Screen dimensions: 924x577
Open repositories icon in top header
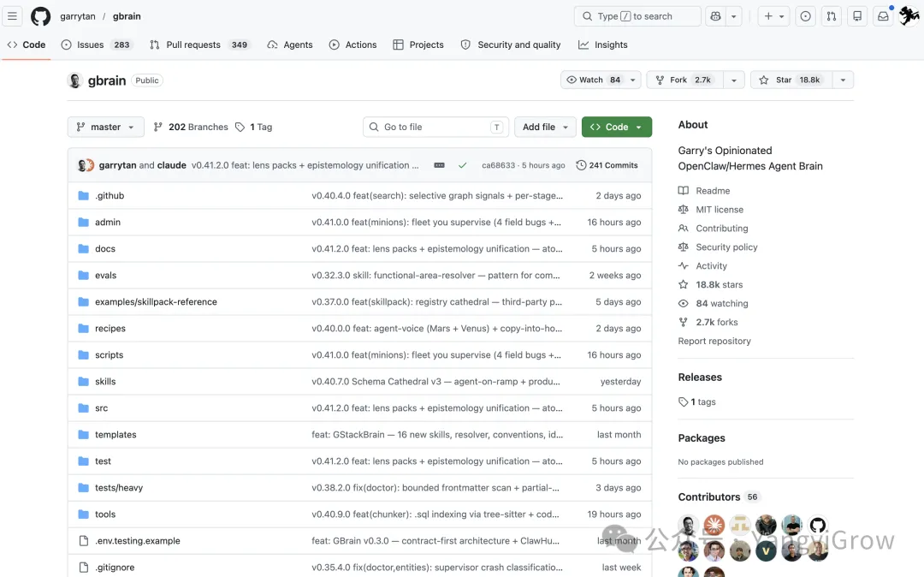[x=856, y=16]
